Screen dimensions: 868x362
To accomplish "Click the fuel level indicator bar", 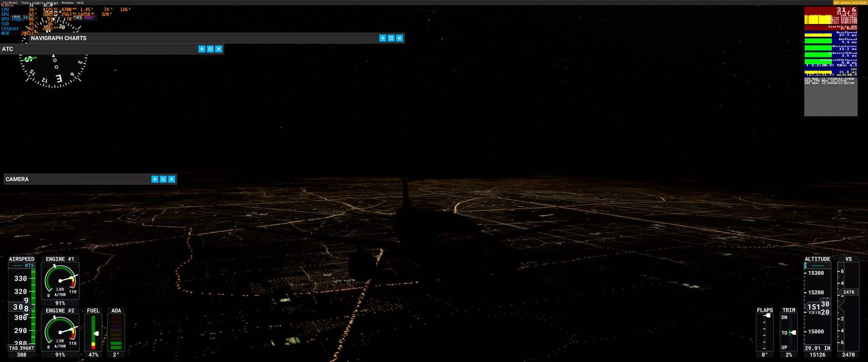I will point(93,333).
